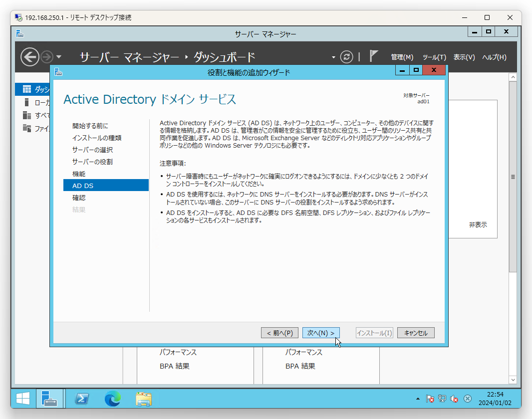Screen dimensions: 532x419
Task: Click the Server Manager back arrow
Action: 29,57
